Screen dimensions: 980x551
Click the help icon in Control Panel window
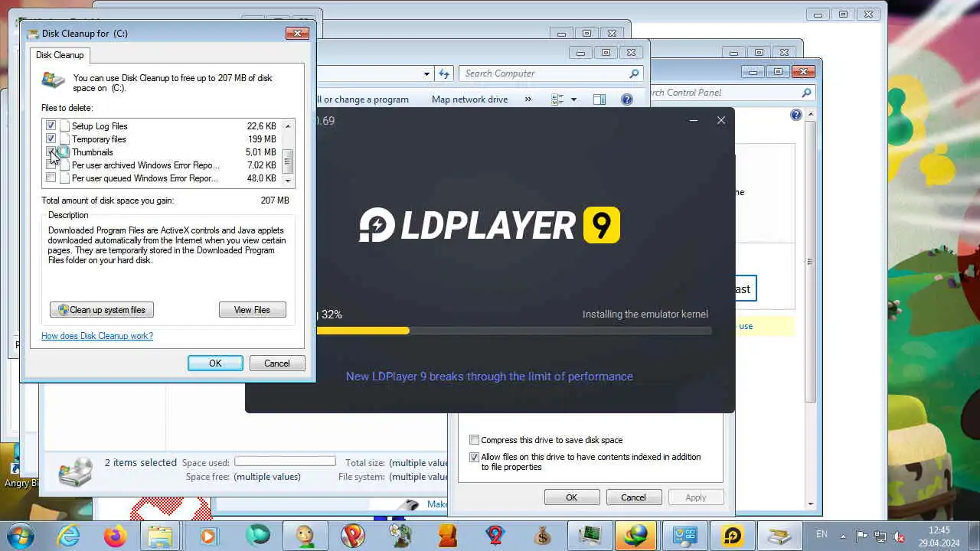[796, 115]
